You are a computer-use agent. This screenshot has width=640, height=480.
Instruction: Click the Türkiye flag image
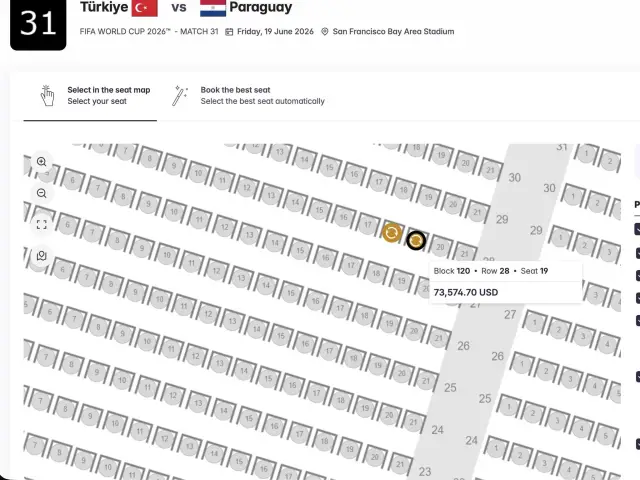(x=144, y=8)
